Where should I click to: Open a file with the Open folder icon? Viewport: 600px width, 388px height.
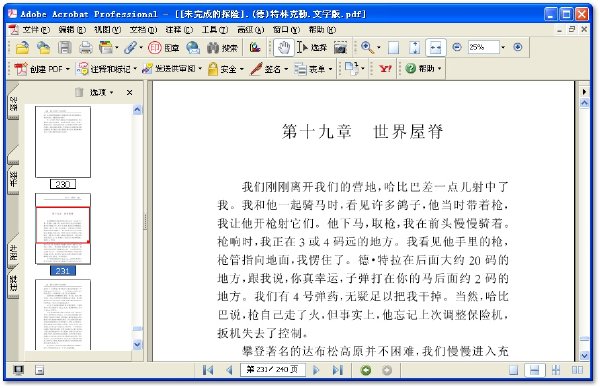tap(23, 47)
